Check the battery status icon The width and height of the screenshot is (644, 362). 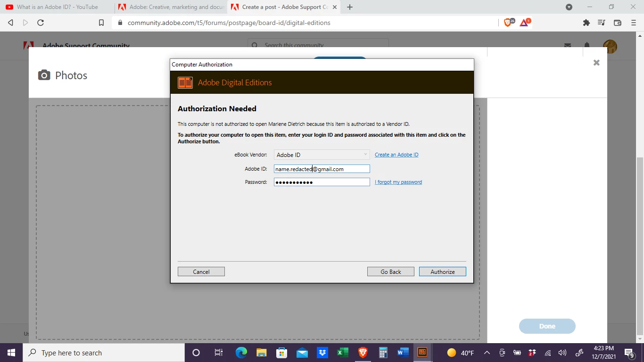[x=517, y=353]
